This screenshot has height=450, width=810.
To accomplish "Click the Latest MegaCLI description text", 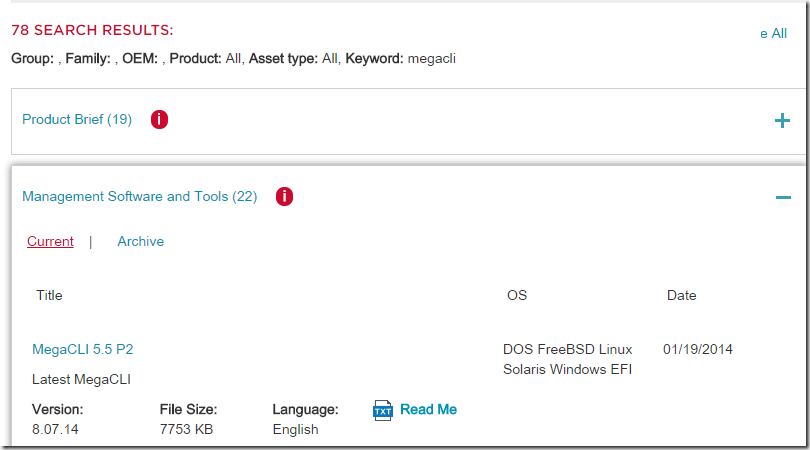I will click(x=81, y=380).
